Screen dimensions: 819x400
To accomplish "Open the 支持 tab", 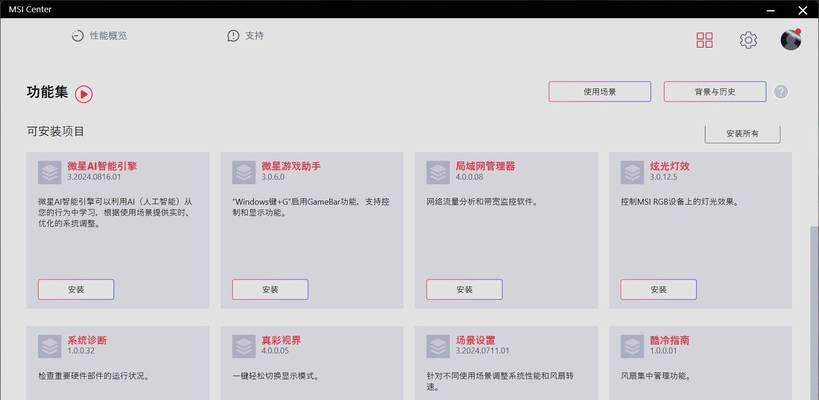I will tap(245, 36).
